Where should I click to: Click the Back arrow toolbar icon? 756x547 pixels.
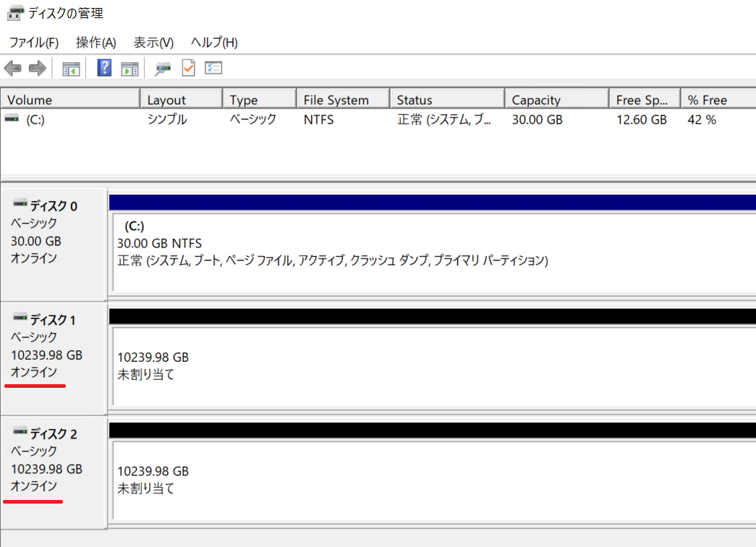click(13, 68)
